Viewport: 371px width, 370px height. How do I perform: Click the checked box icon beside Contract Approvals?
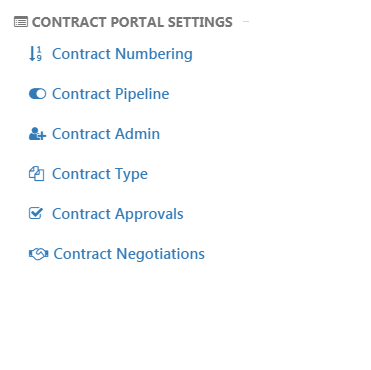click(36, 213)
